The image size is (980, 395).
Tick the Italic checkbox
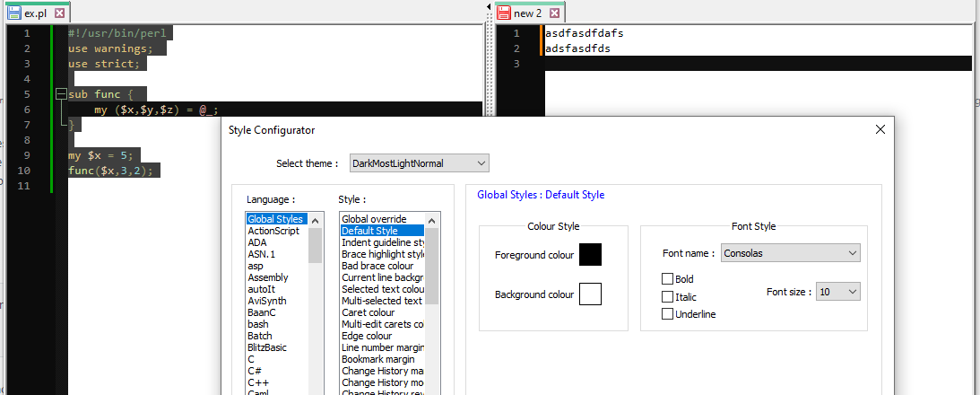pos(667,296)
